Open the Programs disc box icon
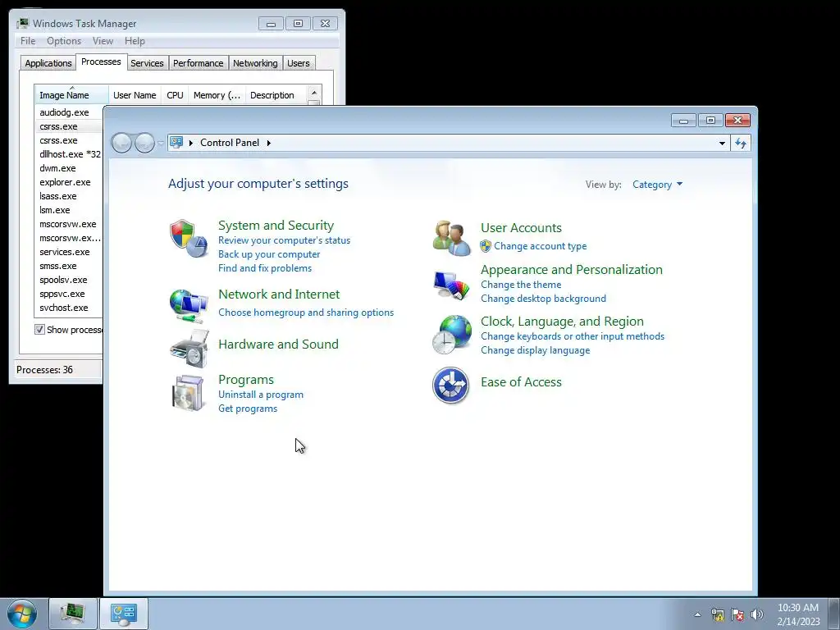The height and width of the screenshot is (630, 840). [x=189, y=393]
